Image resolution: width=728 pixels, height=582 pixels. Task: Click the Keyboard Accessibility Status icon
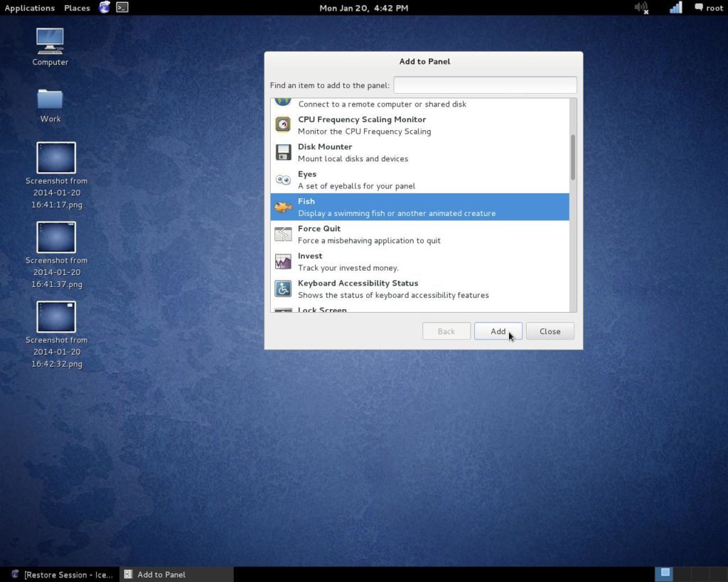tap(282, 289)
